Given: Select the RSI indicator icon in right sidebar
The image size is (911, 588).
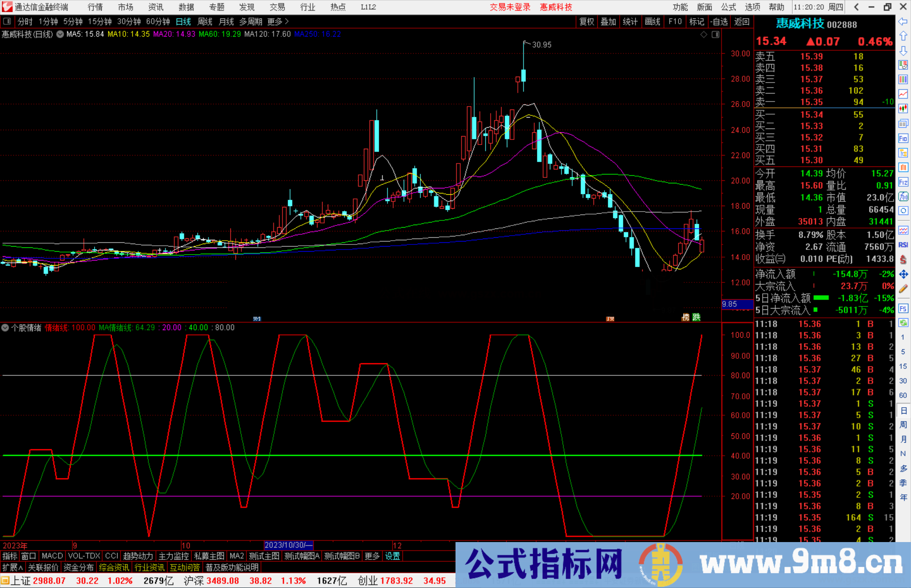Looking at the screenshot, I should pyautogui.click(x=903, y=244).
